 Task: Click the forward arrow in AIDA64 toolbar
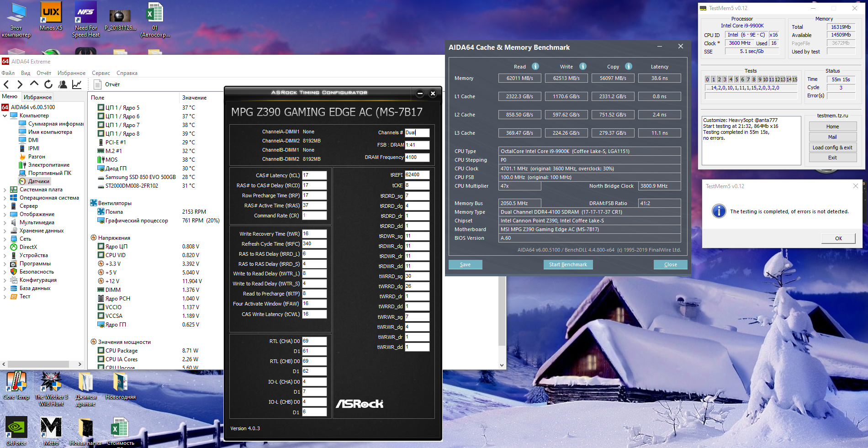(x=20, y=84)
